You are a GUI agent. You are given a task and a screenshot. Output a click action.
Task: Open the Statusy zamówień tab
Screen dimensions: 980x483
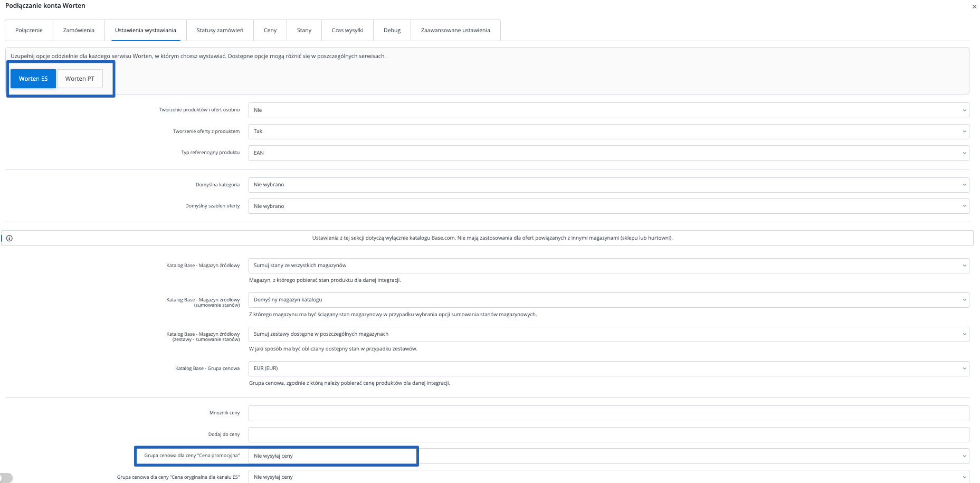point(220,31)
